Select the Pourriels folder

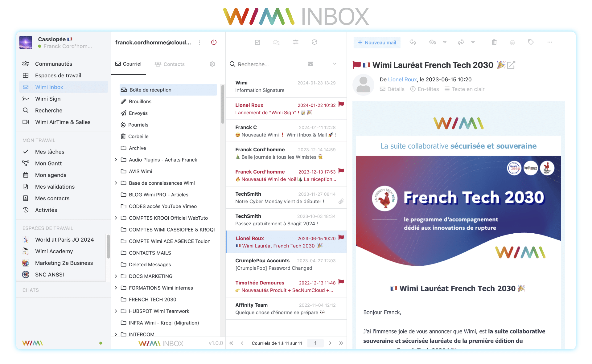pyautogui.click(x=168, y=125)
